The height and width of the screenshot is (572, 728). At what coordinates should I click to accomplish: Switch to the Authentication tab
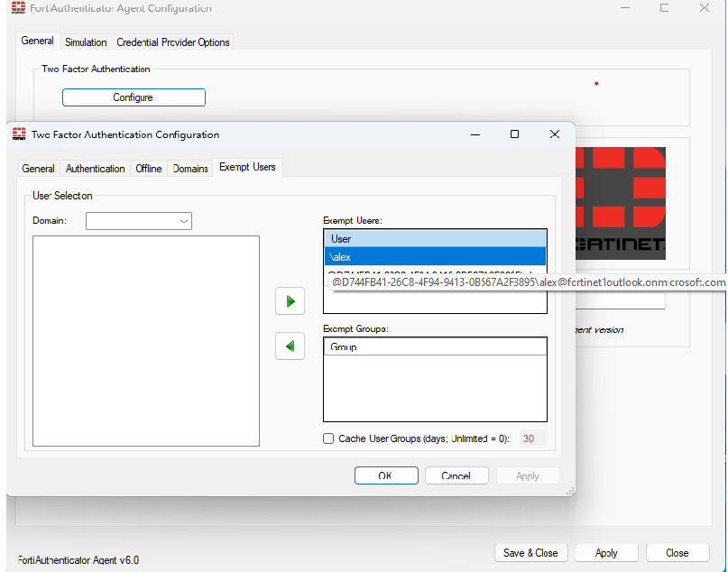(95, 168)
